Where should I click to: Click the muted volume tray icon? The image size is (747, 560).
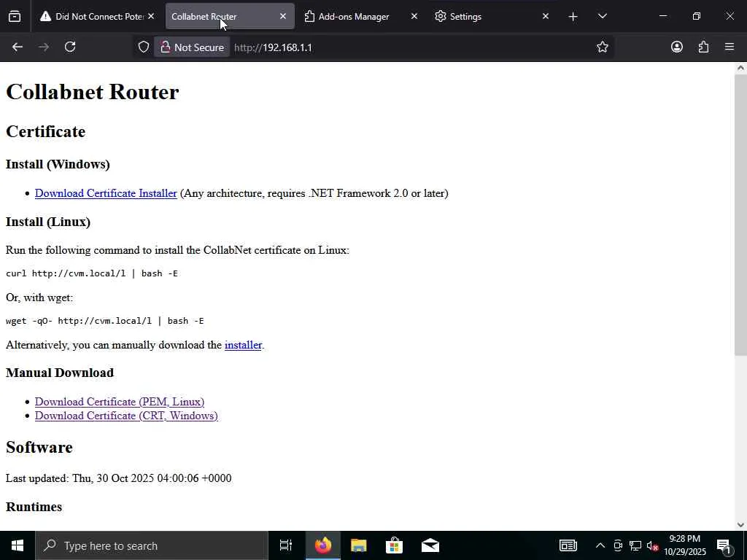pos(652,545)
